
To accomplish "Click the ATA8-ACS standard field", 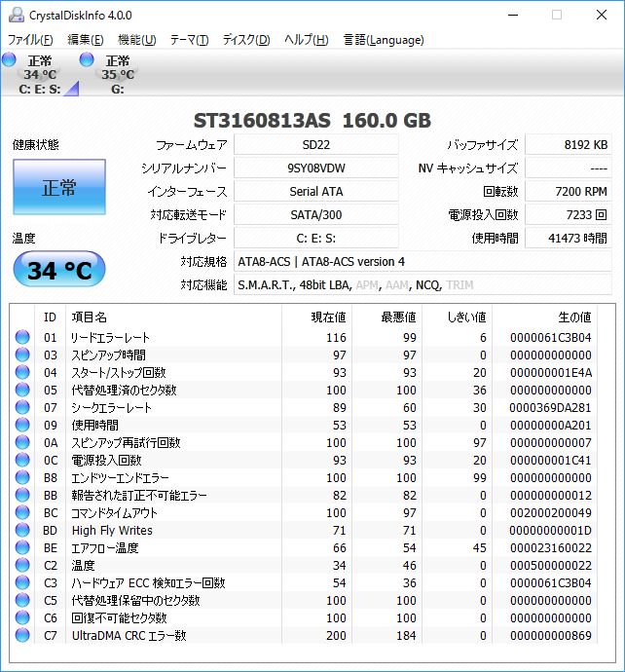I will 423,261.
